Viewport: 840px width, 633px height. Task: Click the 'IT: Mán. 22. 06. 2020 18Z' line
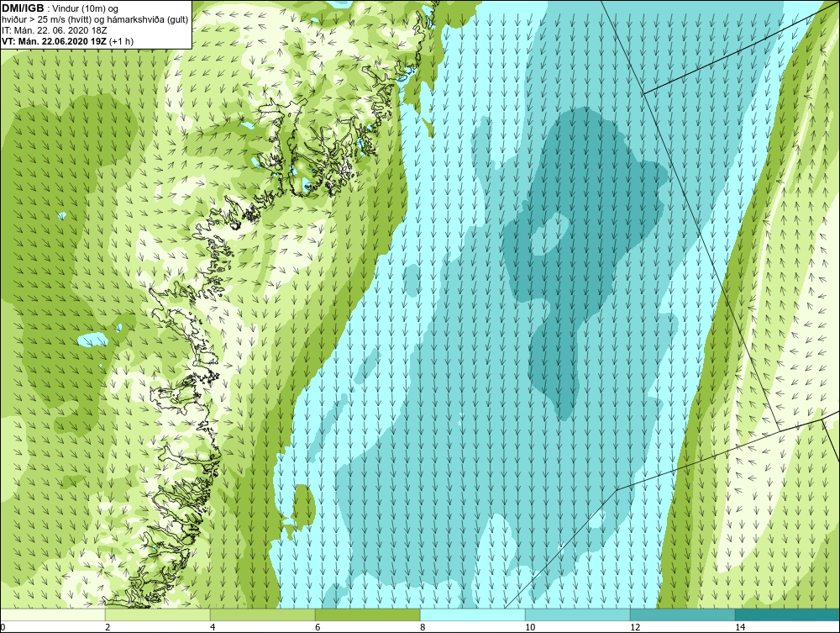click(54, 30)
